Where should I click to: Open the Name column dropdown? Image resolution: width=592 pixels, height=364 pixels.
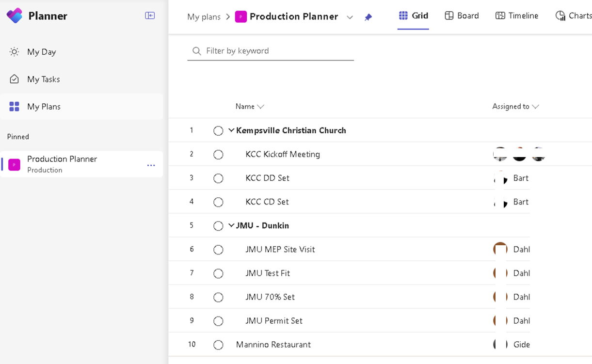260,107
